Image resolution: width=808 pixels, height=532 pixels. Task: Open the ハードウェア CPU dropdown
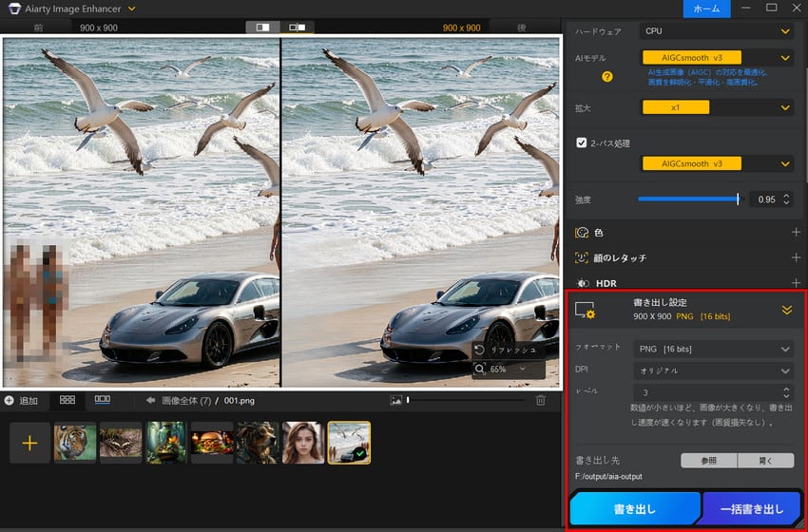coord(717,31)
